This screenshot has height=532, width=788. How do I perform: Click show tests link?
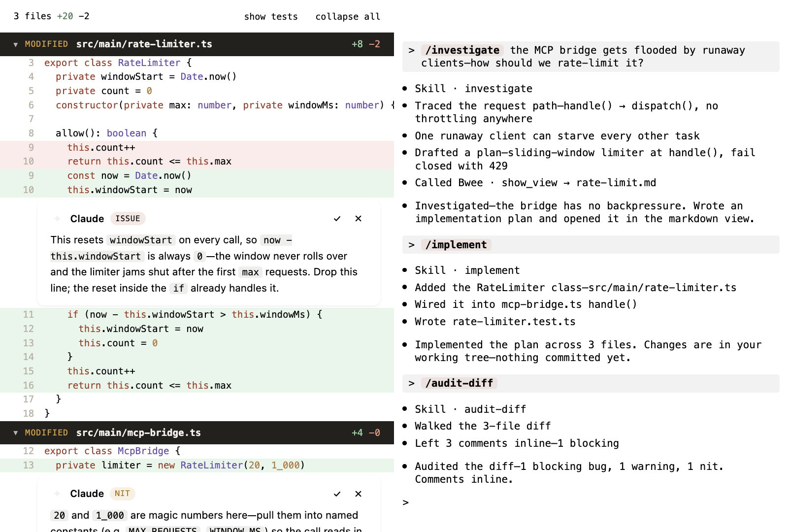click(271, 17)
